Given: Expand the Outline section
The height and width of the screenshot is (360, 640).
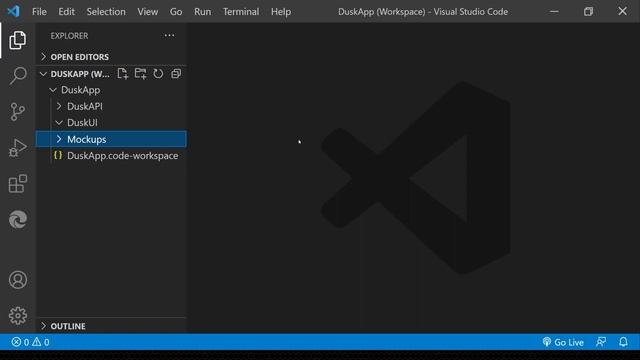Looking at the screenshot, I should point(43,326).
